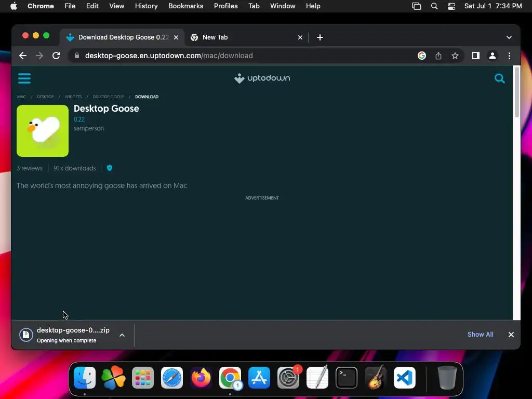This screenshot has height=399, width=532.
Task: Open the Window menu
Action: (x=283, y=6)
